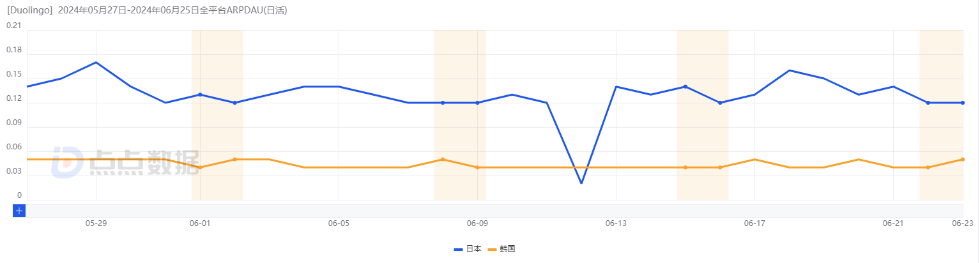Click the 06-13 x-axis date label
Viewport: 980px width, 263px height.
[616, 223]
